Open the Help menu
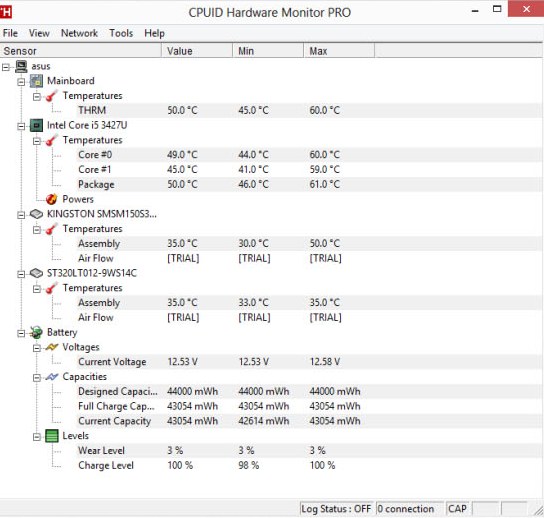Image resolution: width=544 pixels, height=518 pixels. click(154, 33)
